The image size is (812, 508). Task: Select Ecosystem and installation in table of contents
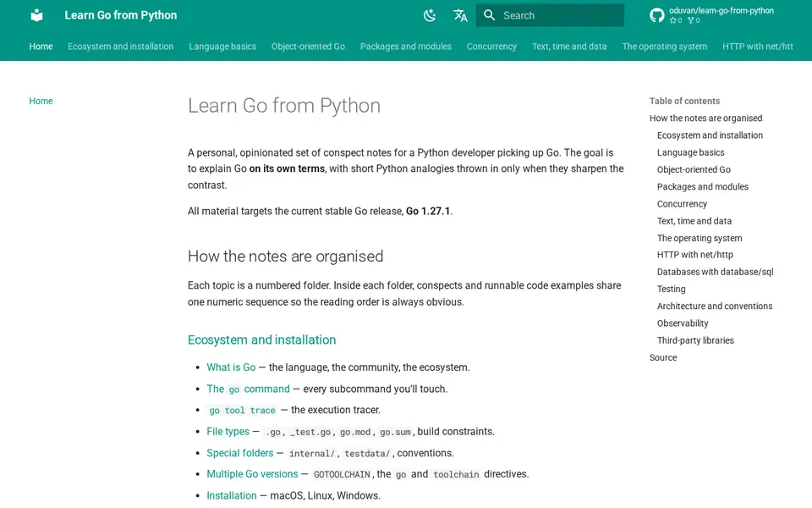click(x=710, y=135)
